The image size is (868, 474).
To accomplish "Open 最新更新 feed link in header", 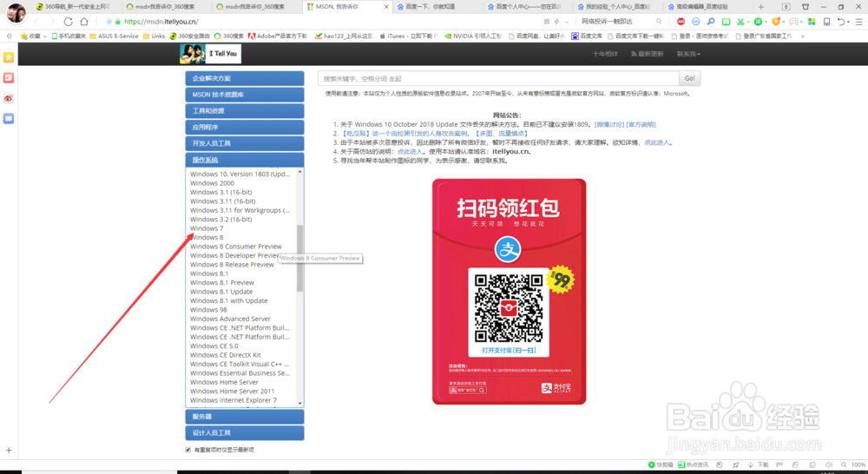I will click(x=648, y=54).
